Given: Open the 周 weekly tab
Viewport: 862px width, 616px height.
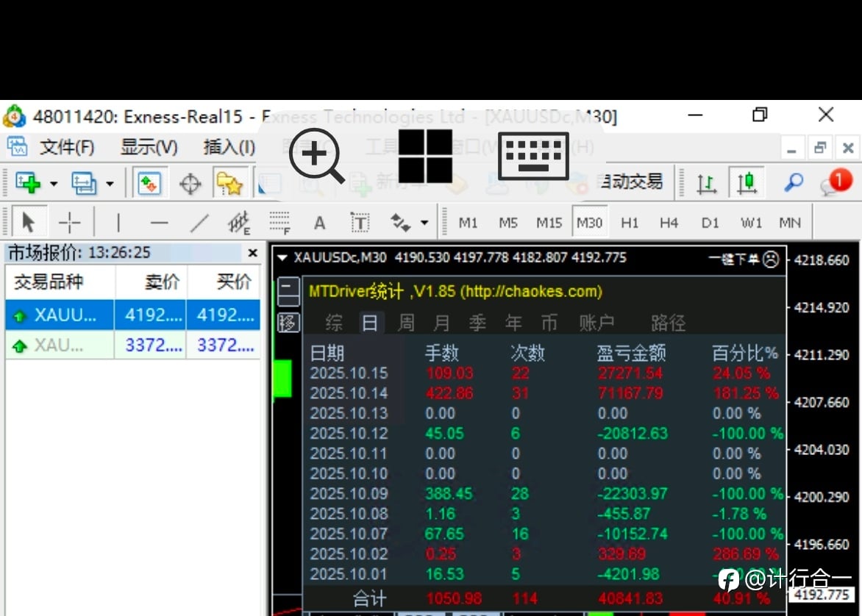Looking at the screenshot, I should click(406, 323).
